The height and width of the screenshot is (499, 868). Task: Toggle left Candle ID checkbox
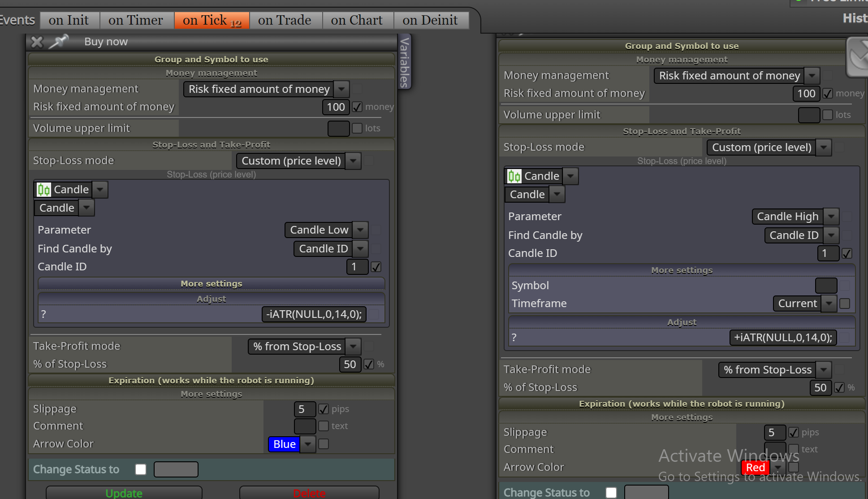tap(376, 267)
